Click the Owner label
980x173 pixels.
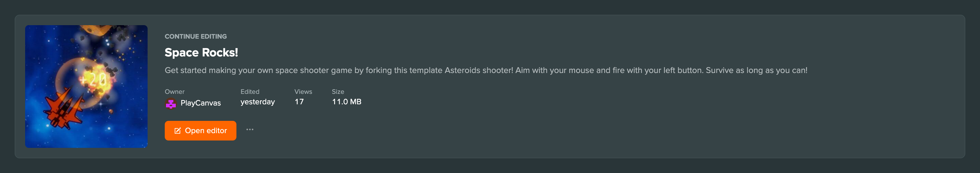coord(175,92)
